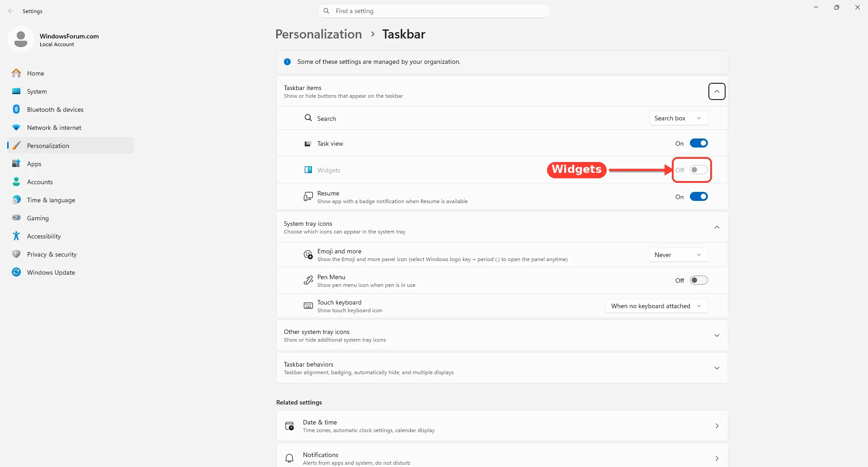Click the Resume device icon
The height and width of the screenshot is (467, 868).
coord(308,196)
